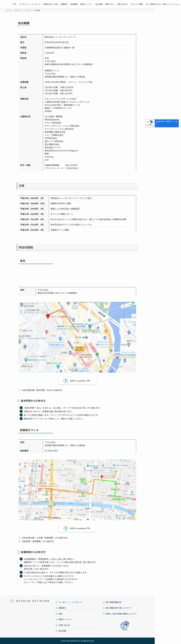Screen dimensions: 181x644
Task: Click history entry オフショア開発スタート
Action: coord(62,214)
